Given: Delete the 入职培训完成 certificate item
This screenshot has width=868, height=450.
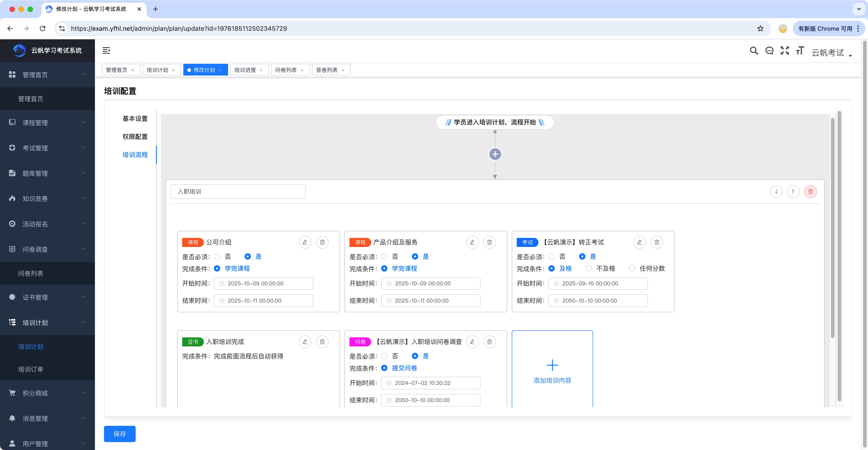Looking at the screenshot, I should (322, 341).
